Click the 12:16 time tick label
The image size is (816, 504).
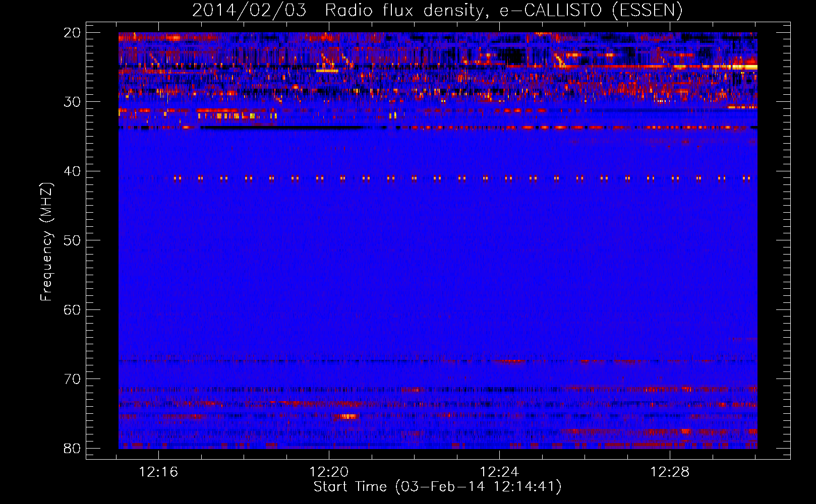coord(159,472)
